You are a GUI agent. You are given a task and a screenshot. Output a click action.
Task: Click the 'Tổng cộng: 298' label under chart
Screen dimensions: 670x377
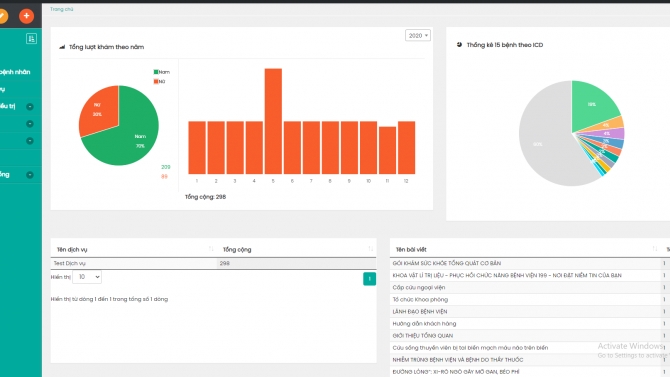coord(206,197)
